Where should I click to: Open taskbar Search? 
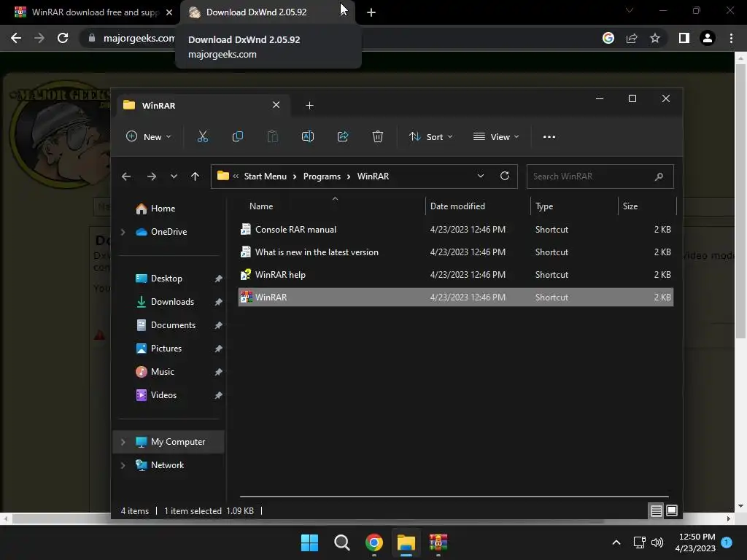342,542
